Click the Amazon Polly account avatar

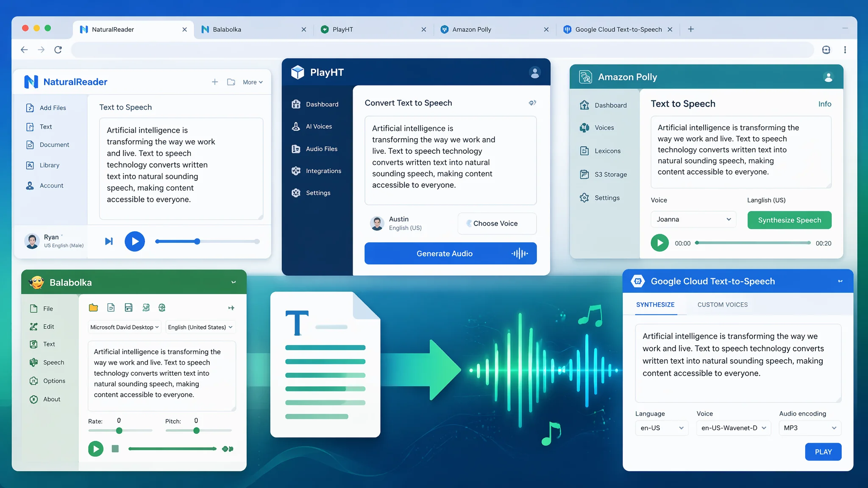[x=828, y=77]
